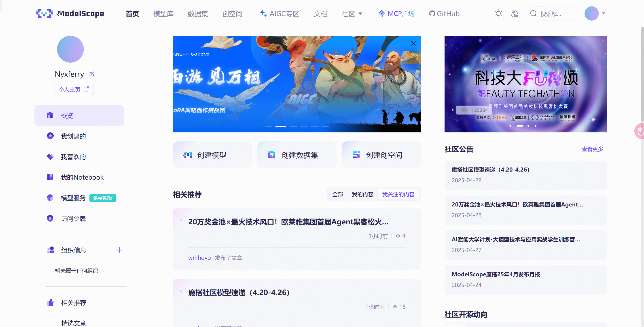Click the 我喜欢的 diamond icon
The height and width of the screenshot is (327, 644).
[50, 157]
